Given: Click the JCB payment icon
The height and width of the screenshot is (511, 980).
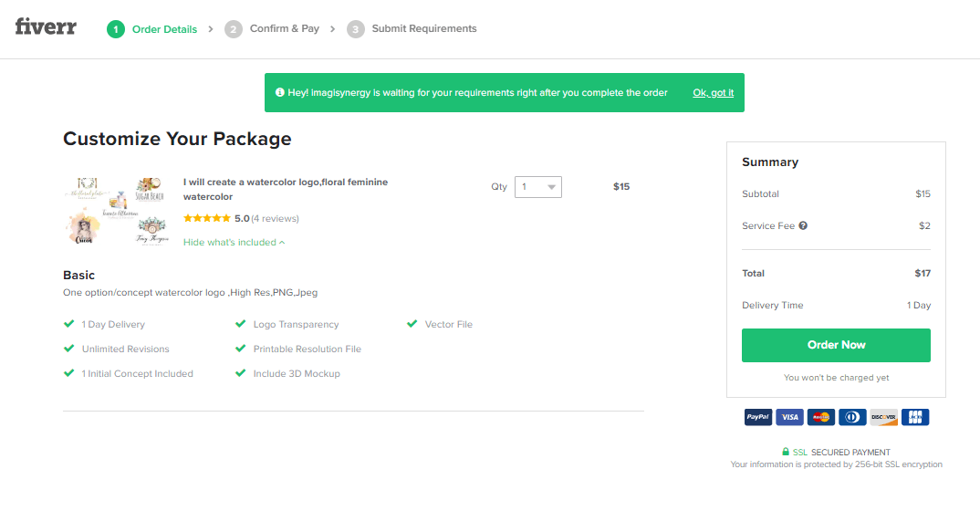Looking at the screenshot, I should tap(915, 417).
